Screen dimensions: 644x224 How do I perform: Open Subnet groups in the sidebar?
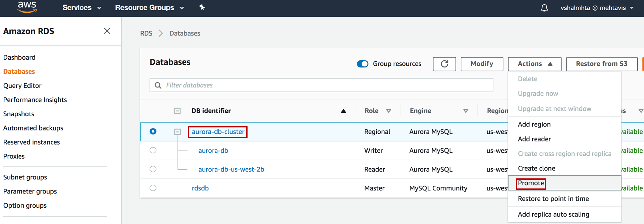tap(25, 177)
